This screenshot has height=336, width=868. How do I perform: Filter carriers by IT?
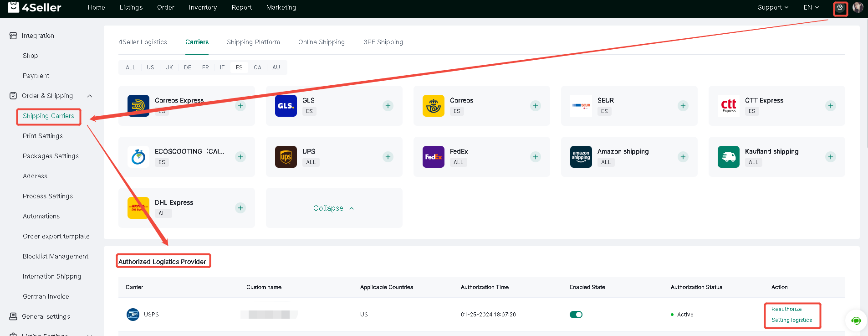point(222,67)
